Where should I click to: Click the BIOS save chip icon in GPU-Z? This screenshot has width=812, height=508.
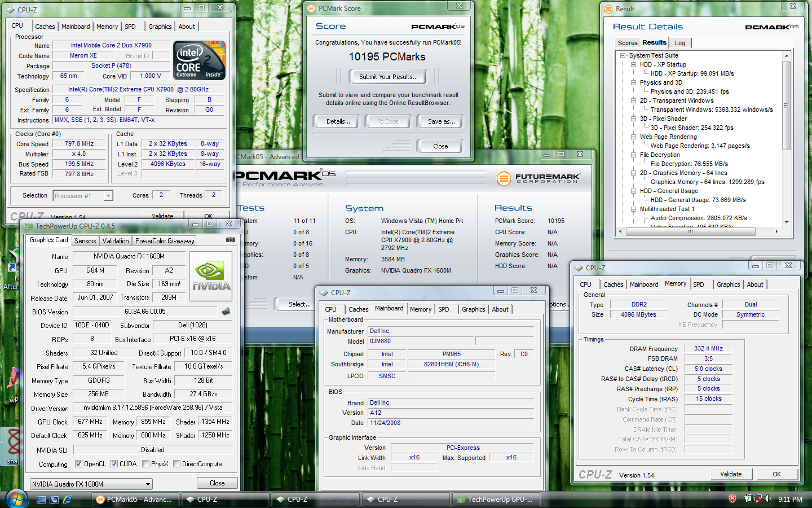click(x=226, y=312)
